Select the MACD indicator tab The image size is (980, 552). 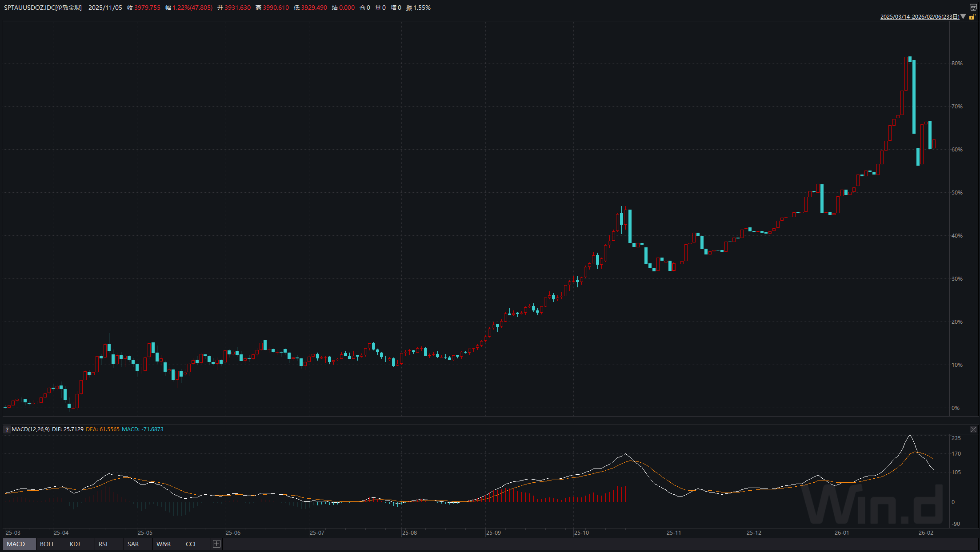(x=16, y=544)
